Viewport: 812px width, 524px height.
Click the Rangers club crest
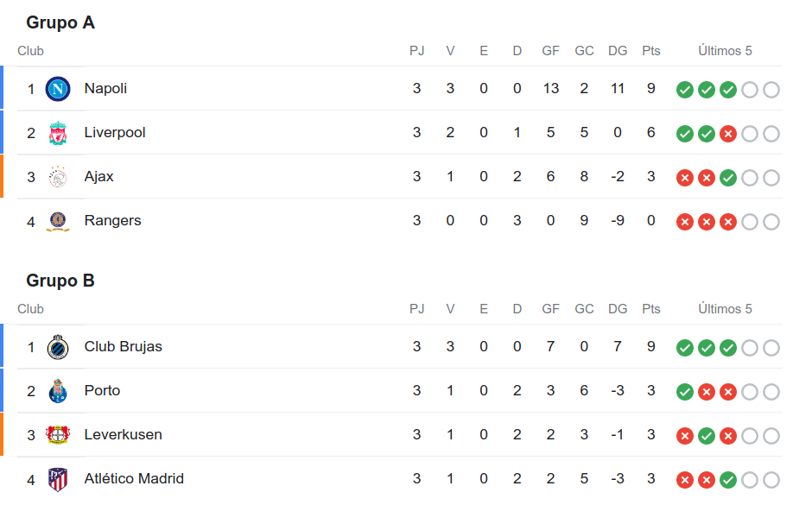coord(58,221)
